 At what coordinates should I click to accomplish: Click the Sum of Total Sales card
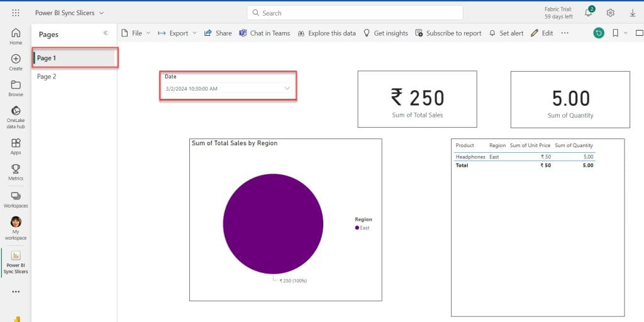pos(418,99)
